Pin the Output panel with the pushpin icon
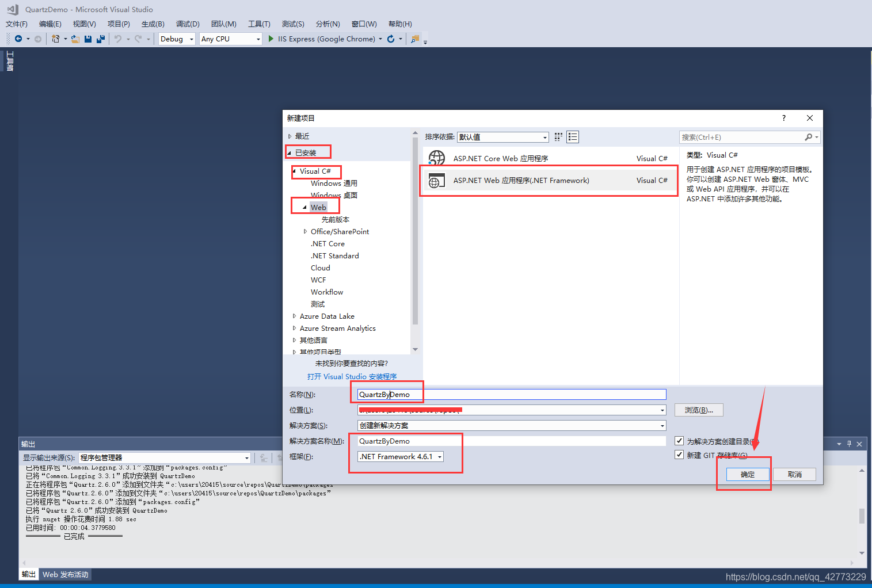872x588 pixels. (x=849, y=444)
